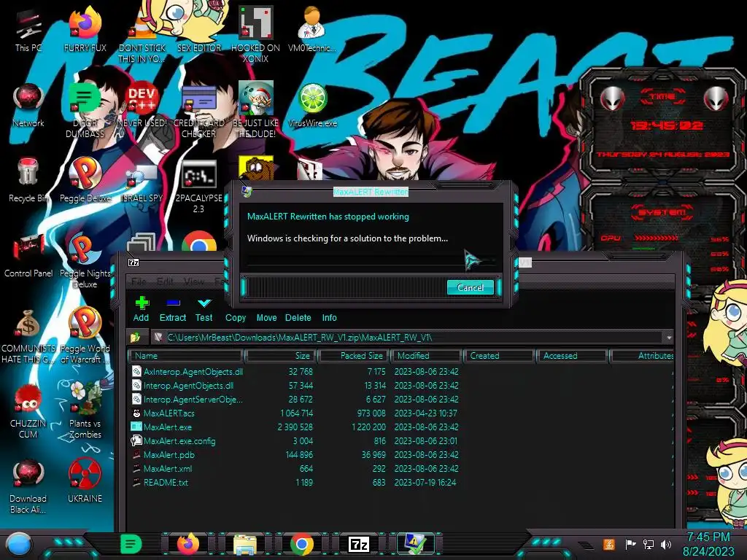Click the File menu in 7-Zip
This screenshot has height=560, width=747.
139,281
